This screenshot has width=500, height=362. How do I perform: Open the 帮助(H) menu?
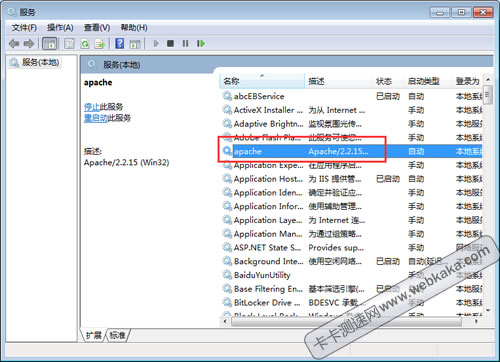pos(134,28)
